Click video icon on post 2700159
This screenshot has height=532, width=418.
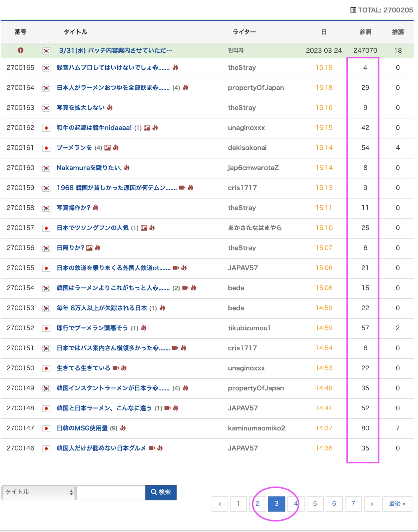tap(182, 188)
